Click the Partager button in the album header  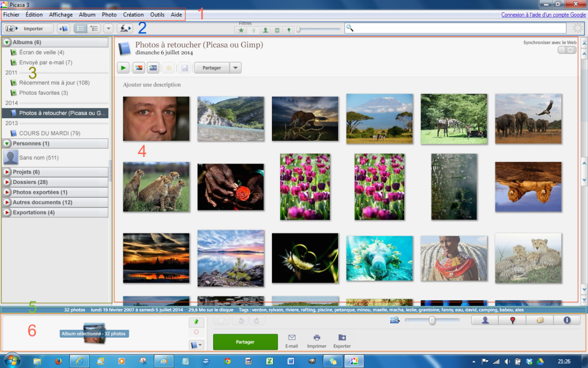pos(212,68)
